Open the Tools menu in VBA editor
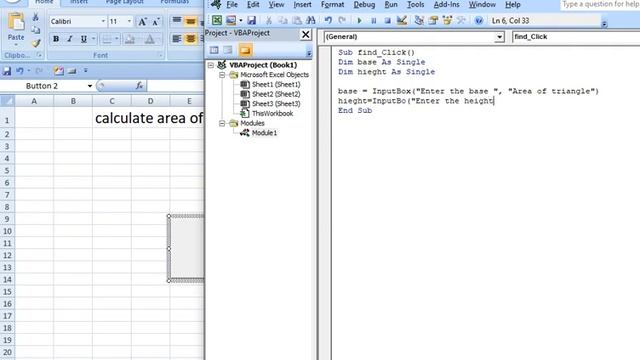The image size is (640, 360). (x=416, y=5)
